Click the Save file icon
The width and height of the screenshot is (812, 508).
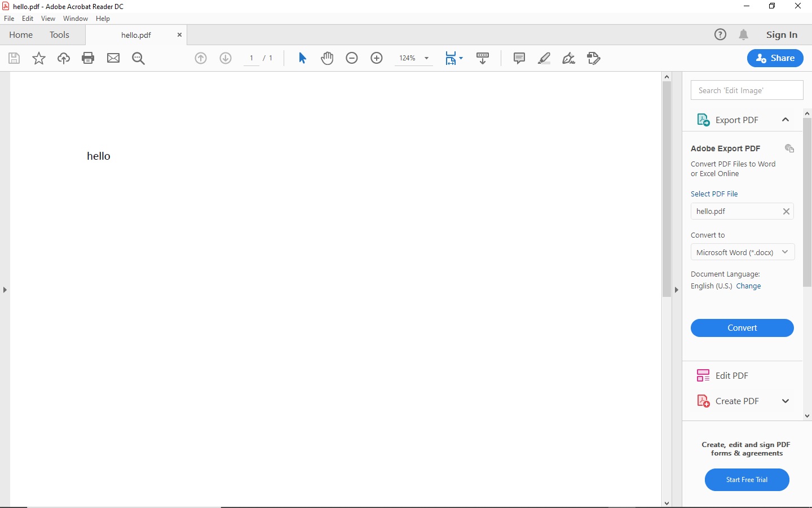click(x=14, y=58)
